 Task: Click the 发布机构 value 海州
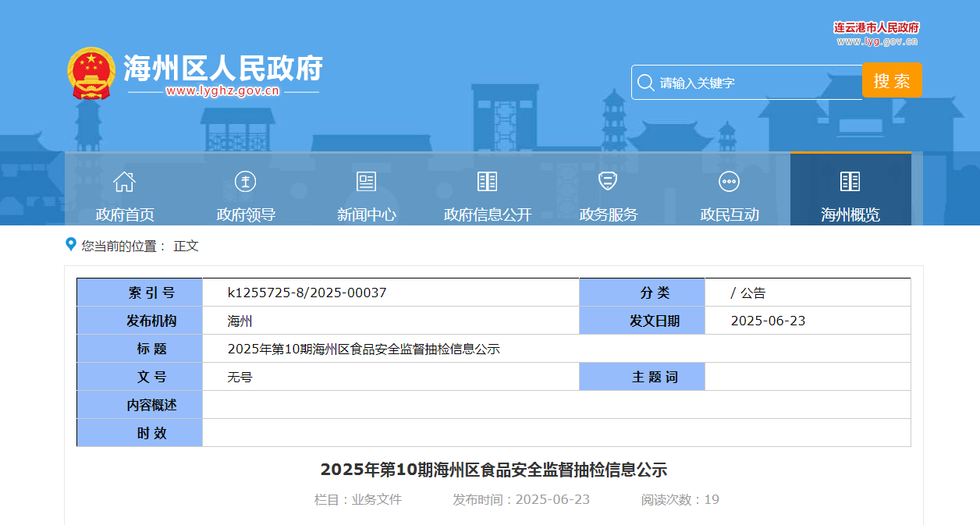(240, 321)
